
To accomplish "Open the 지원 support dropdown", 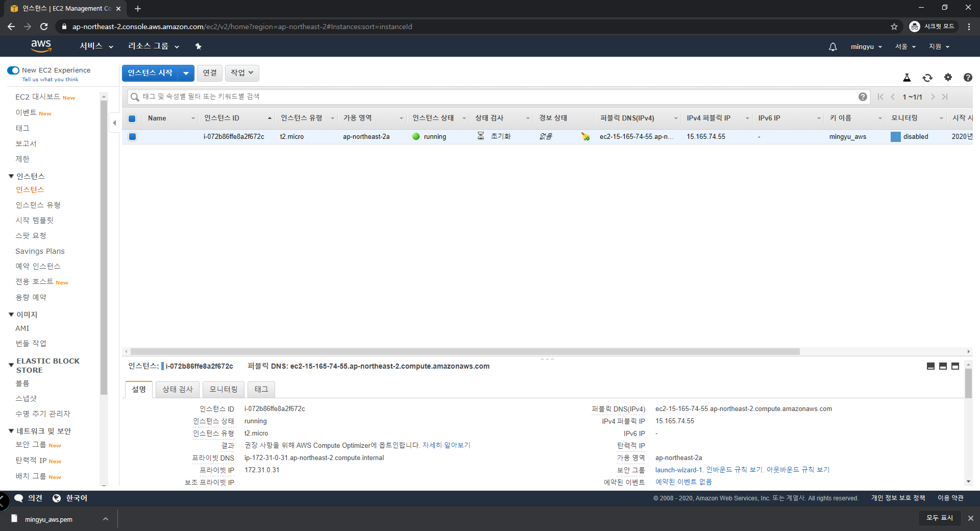I will [939, 46].
